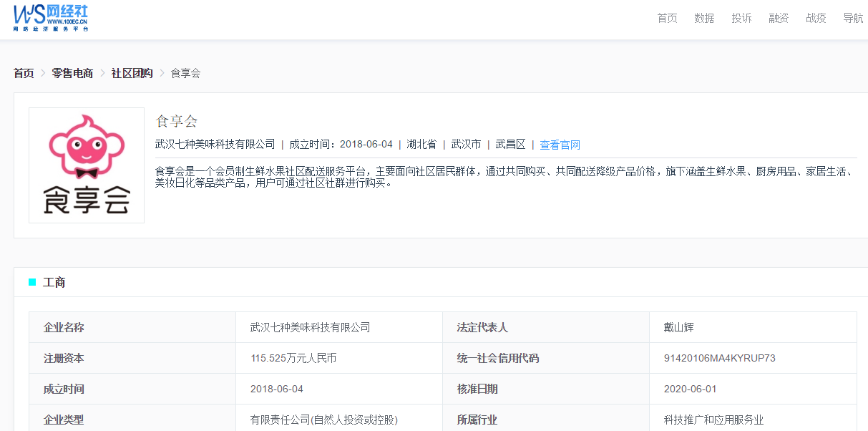
Task: Go to 零售电商 in the breadcrumb
Action: click(72, 73)
